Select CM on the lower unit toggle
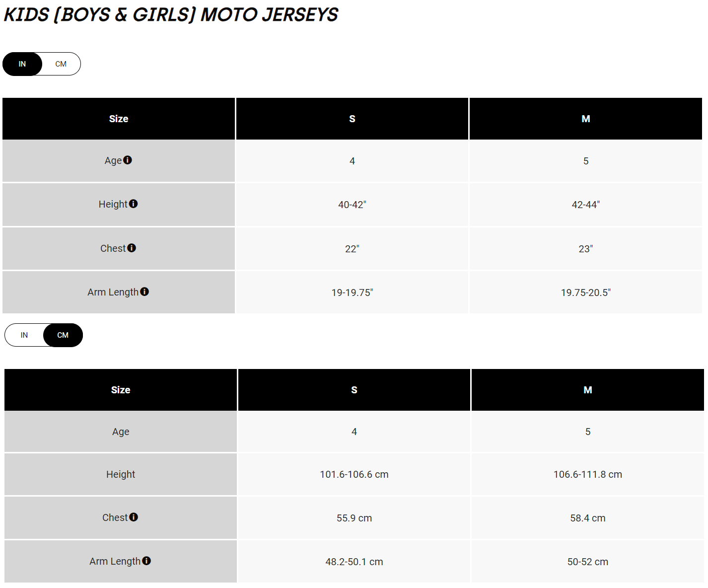Image resolution: width=708 pixels, height=588 pixels. (x=63, y=335)
